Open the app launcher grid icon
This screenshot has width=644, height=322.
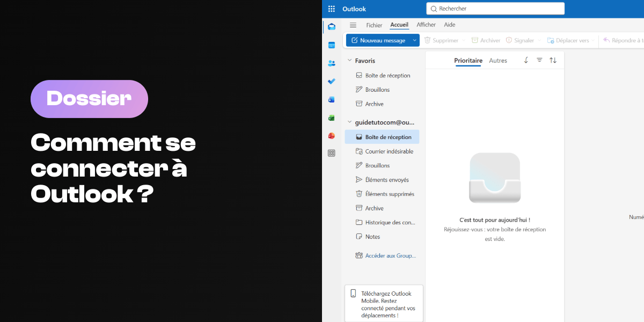coord(332,9)
